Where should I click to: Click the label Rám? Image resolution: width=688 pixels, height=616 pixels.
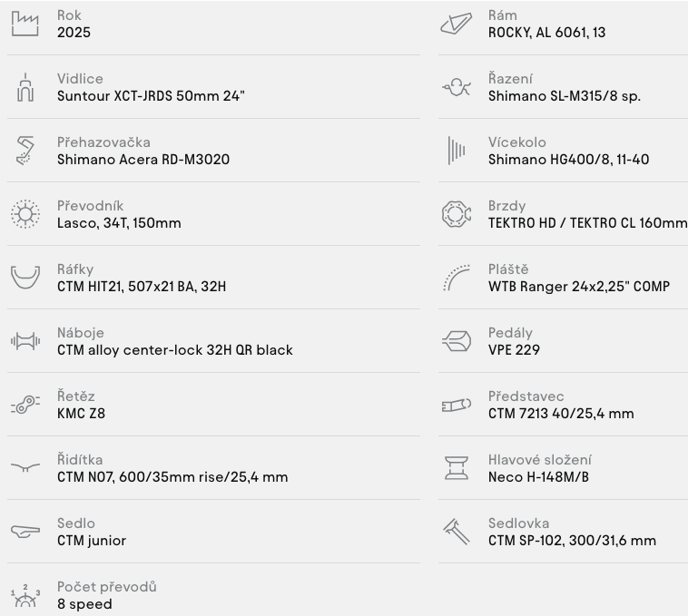(503, 15)
